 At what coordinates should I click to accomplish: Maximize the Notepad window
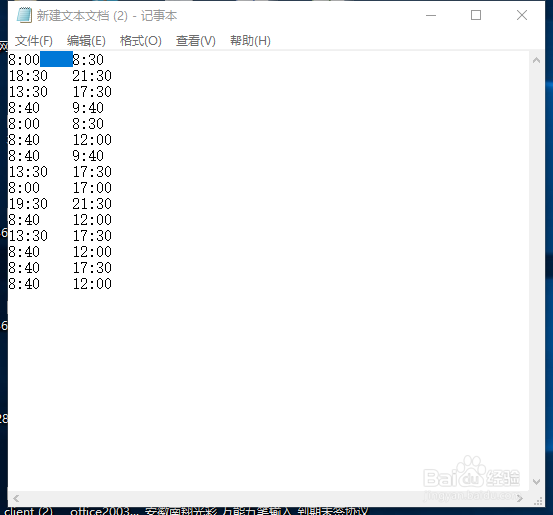[476, 15]
